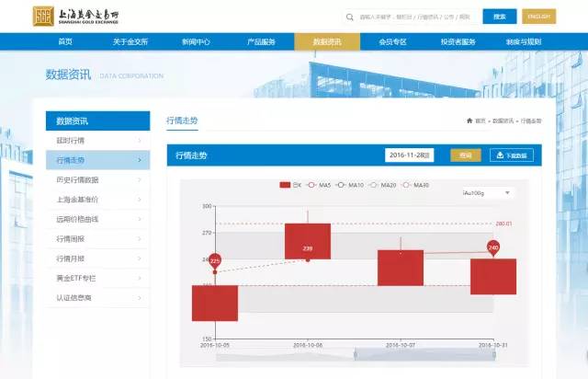Open 认证信息商 in the sidebar
The width and height of the screenshot is (588, 379).
click(98, 298)
